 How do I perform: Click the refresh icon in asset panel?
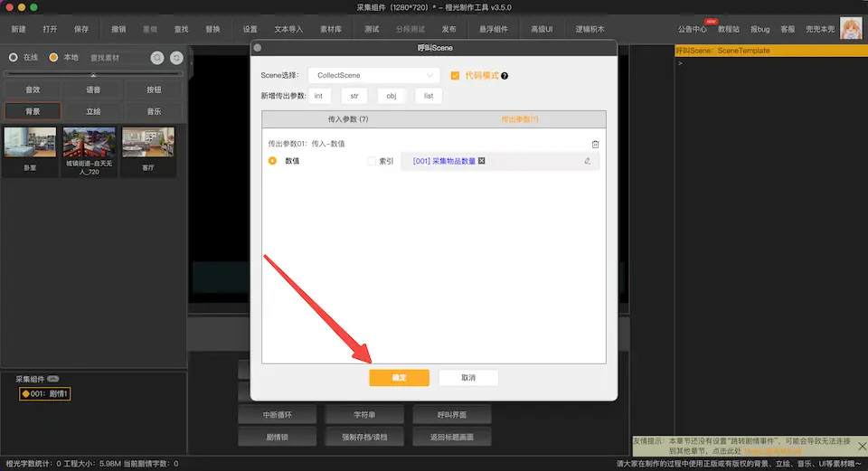pos(176,57)
